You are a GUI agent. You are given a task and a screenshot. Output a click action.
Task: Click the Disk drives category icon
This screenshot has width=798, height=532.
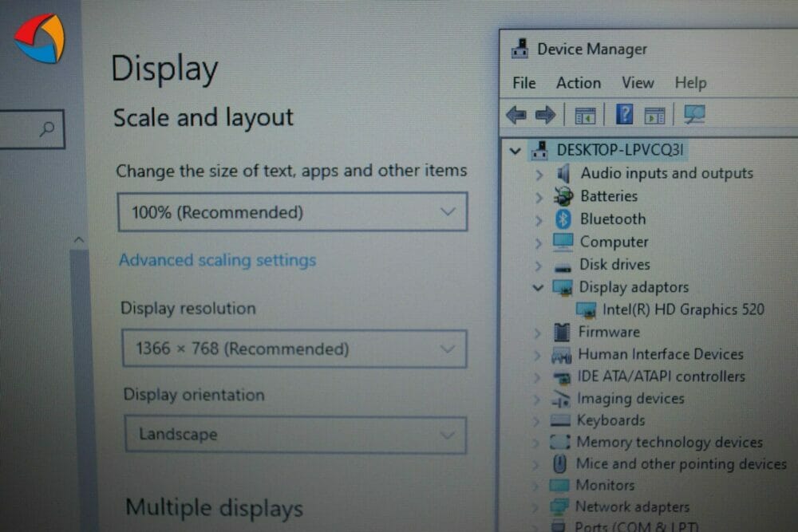(563, 267)
